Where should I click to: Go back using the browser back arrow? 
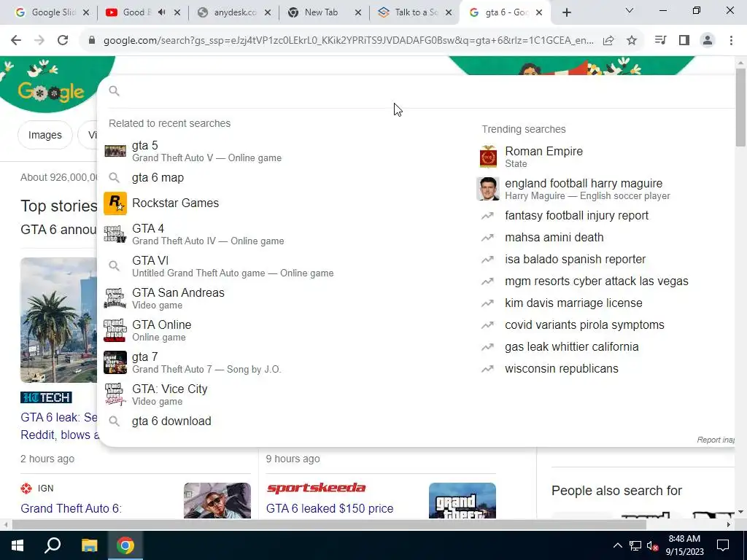16,41
